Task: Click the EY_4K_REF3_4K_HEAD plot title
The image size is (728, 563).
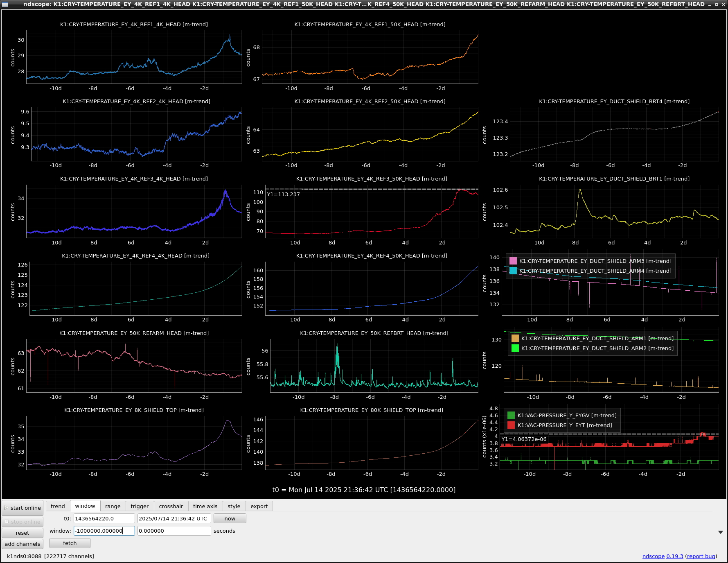Action: tap(134, 179)
